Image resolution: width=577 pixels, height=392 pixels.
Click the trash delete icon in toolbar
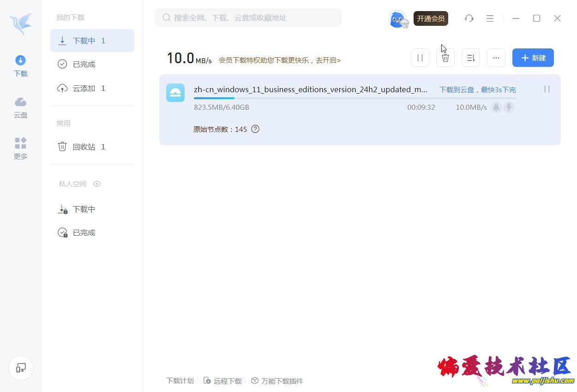point(445,58)
